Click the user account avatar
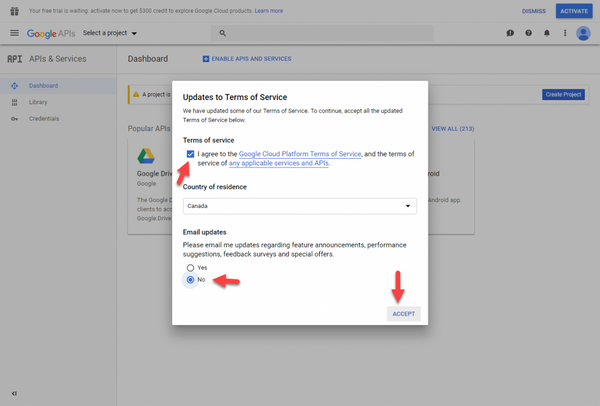Screen dimensions: 600x406 tap(583, 33)
